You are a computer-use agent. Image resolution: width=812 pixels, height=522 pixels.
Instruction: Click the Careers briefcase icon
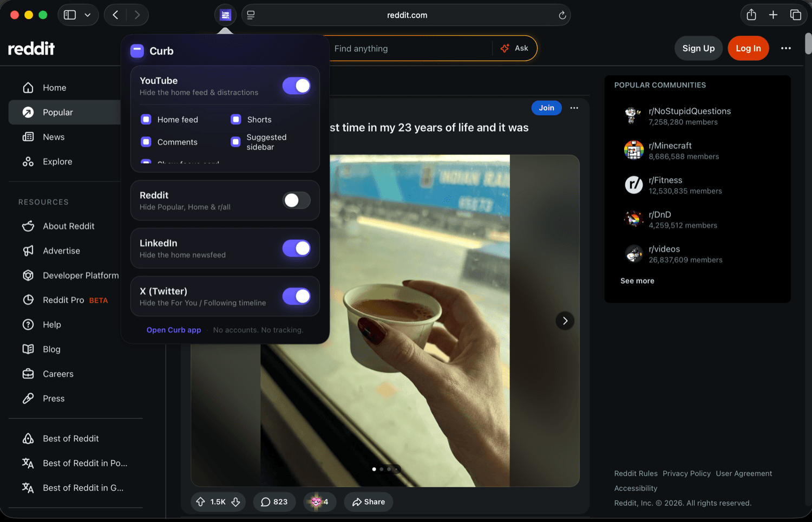[28, 374]
